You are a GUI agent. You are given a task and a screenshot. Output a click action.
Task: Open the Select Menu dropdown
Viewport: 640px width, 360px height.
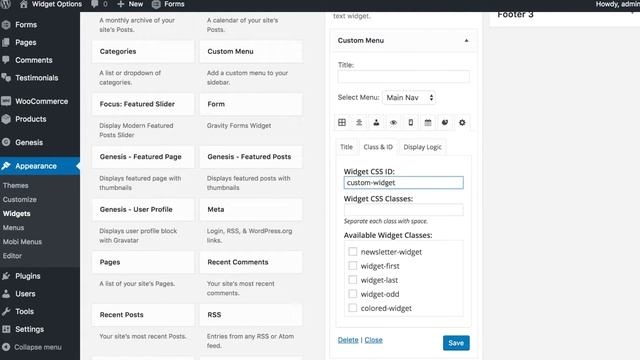(409, 98)
